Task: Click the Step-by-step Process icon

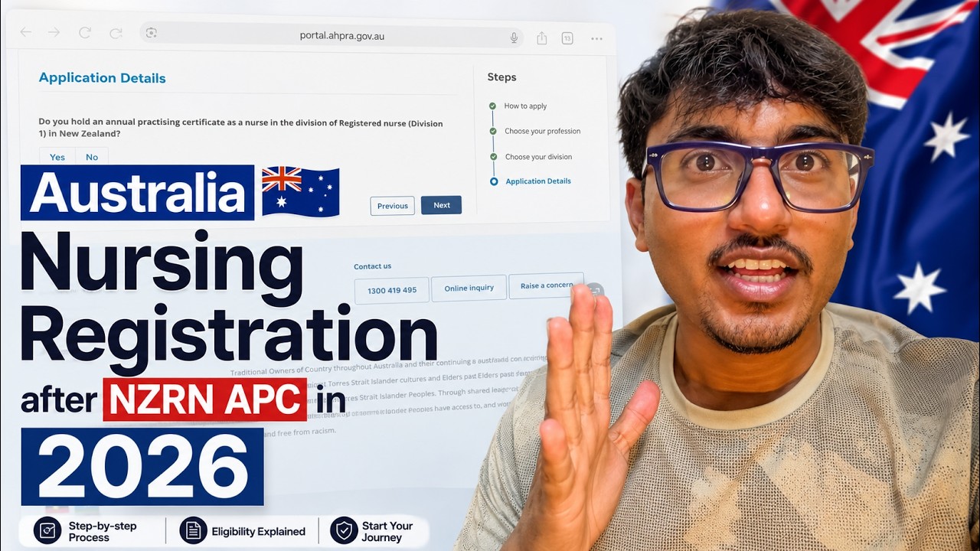Action: pos(47,530)
